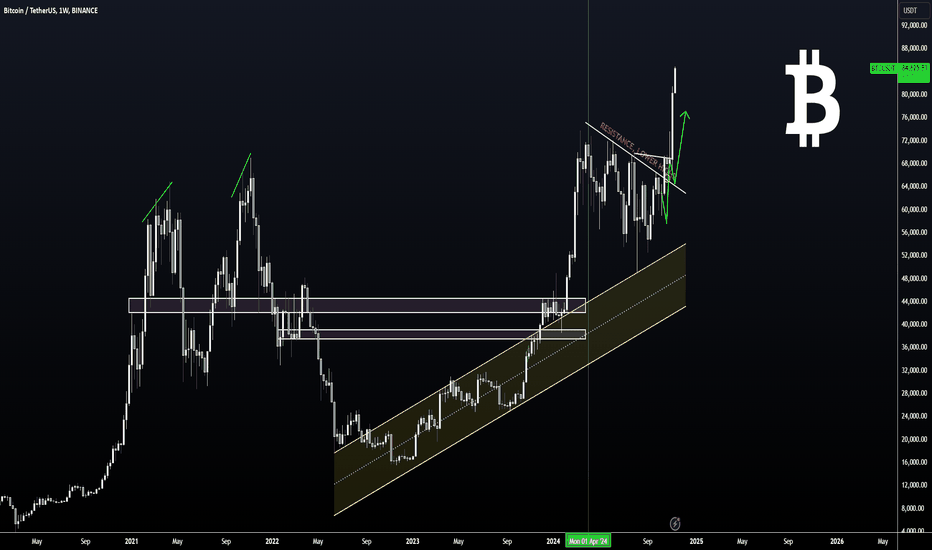Click the 16,000.00 price label
This screenshot has width=932, height=550.
[914, 463]
